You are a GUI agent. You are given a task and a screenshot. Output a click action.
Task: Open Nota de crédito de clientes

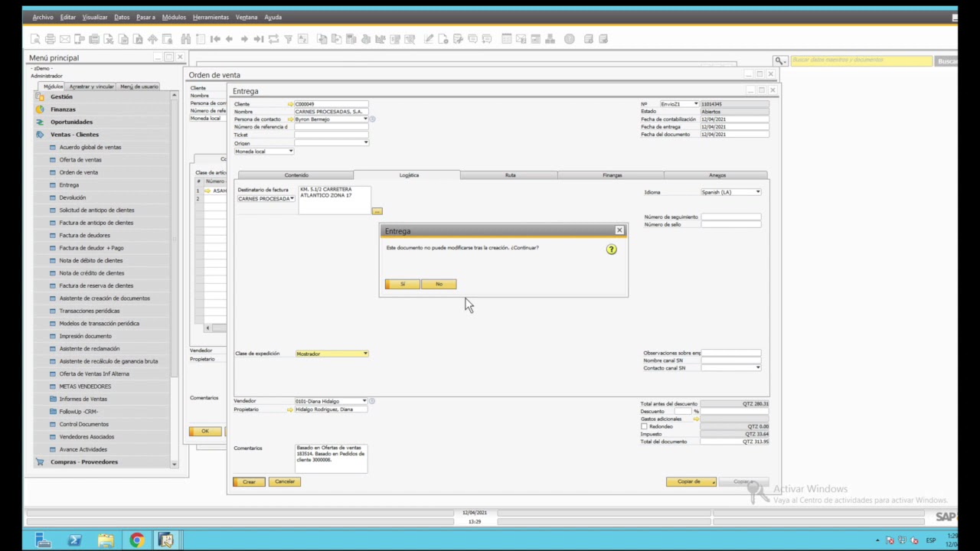[92, 273]
